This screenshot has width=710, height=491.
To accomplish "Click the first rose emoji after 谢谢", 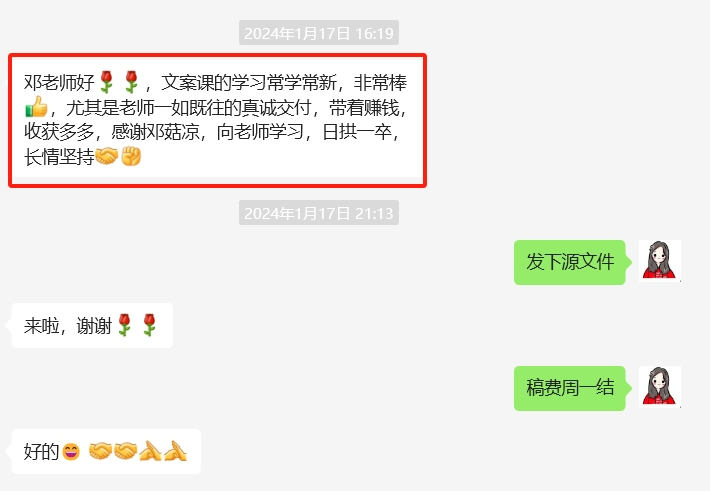I will 125,325.
